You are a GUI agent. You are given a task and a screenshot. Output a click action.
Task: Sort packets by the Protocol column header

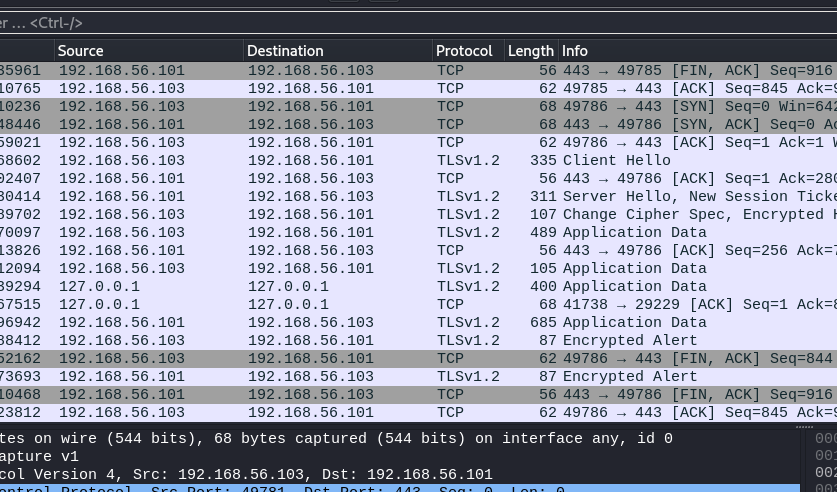pyautogui.click(x=468, y=51)
